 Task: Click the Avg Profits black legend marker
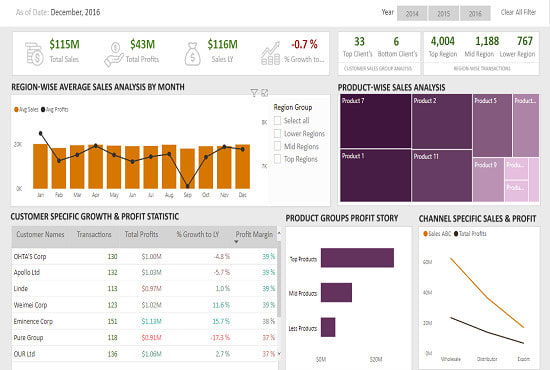[x=43, y=109]
